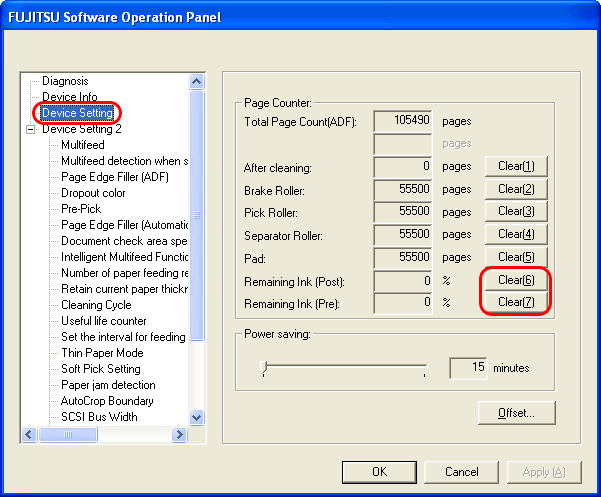This screenshot has height=497, width=601.
Task: Click the After cleaning count field
Action: 403,167
